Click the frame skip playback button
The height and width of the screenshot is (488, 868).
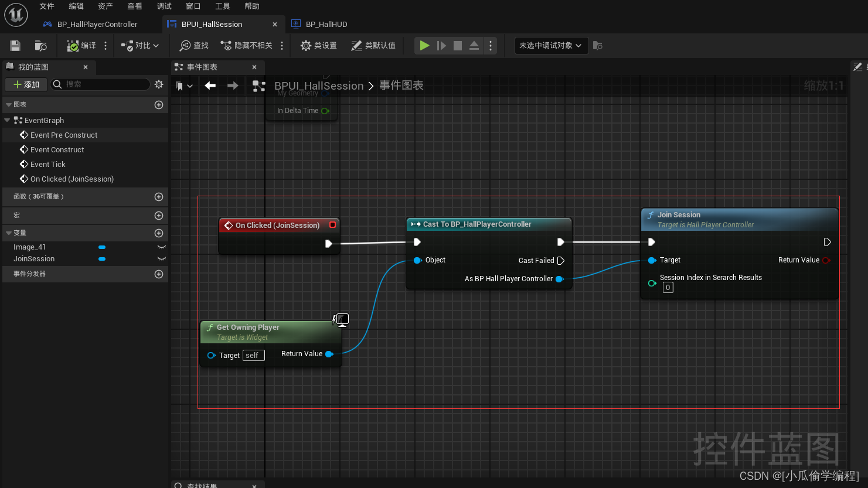point(441,45)
